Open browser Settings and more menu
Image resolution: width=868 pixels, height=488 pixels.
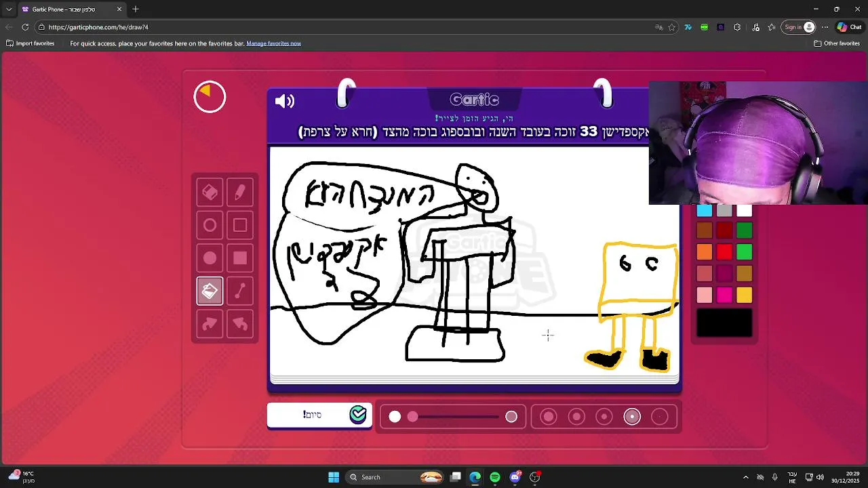click(825, 27)
